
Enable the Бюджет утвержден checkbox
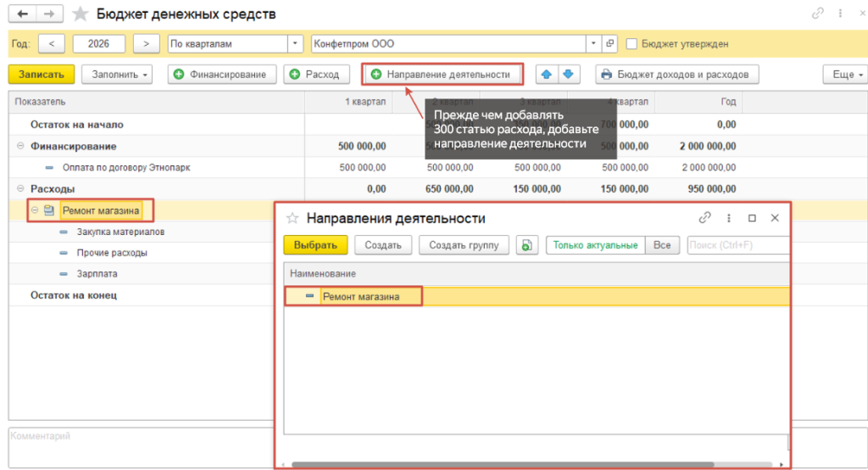pos(631,44)
